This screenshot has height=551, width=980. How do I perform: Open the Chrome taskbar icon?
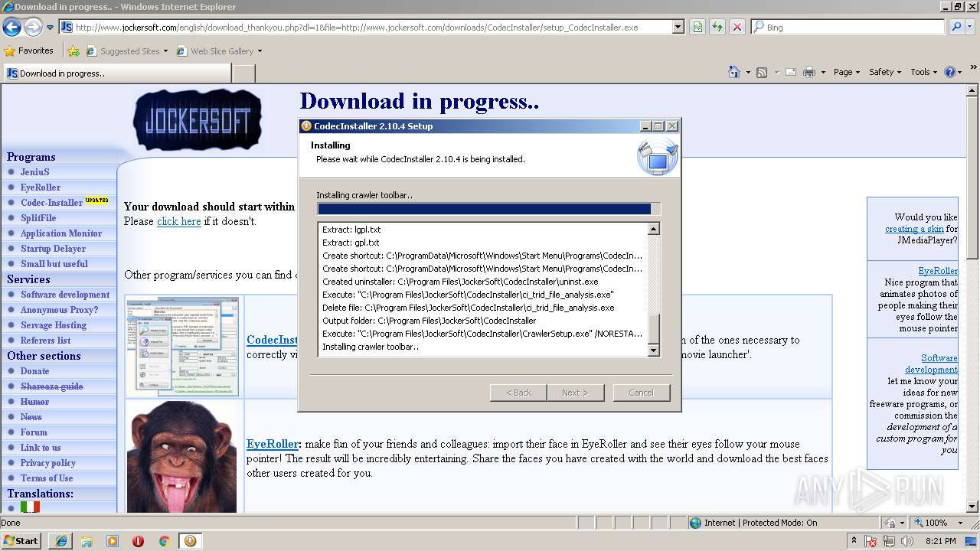[x=164, y=541]
